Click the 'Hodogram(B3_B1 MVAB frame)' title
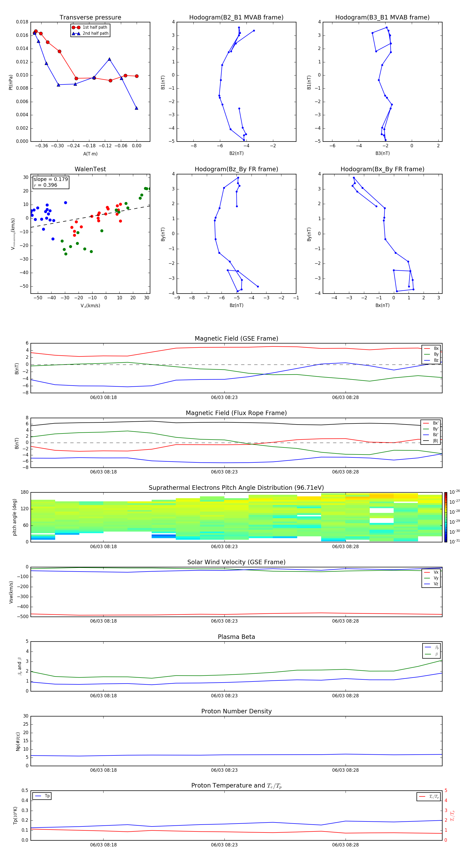473x868 pixels. (382, 18)
